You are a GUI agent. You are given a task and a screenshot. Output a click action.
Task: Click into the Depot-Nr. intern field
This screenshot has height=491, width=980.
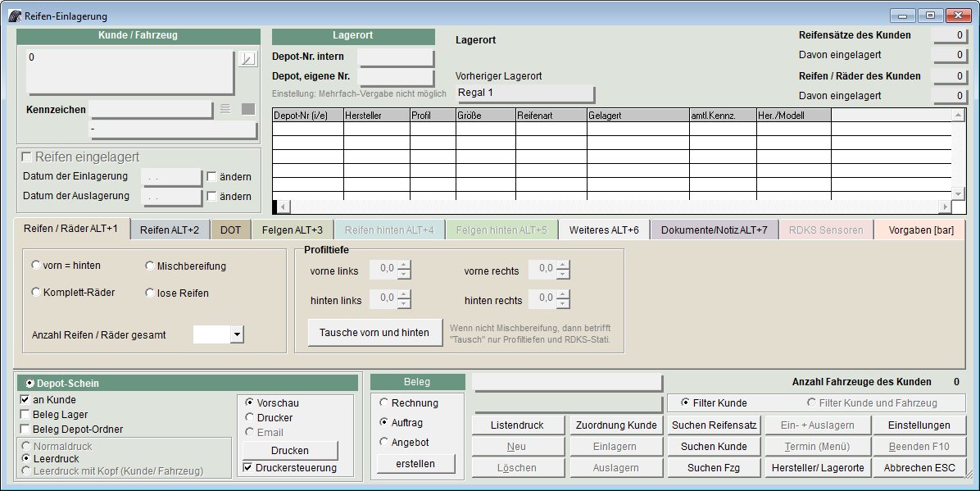tap(396, 57)
